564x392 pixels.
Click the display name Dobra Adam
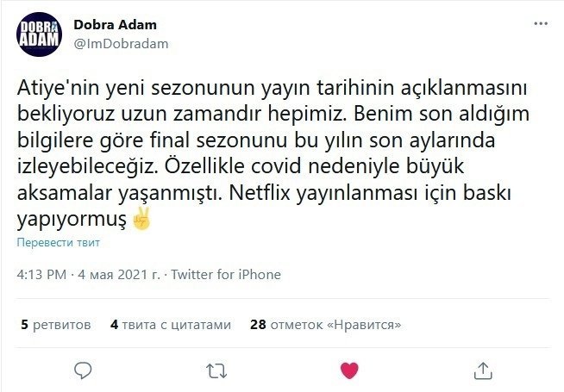[116, 25]
